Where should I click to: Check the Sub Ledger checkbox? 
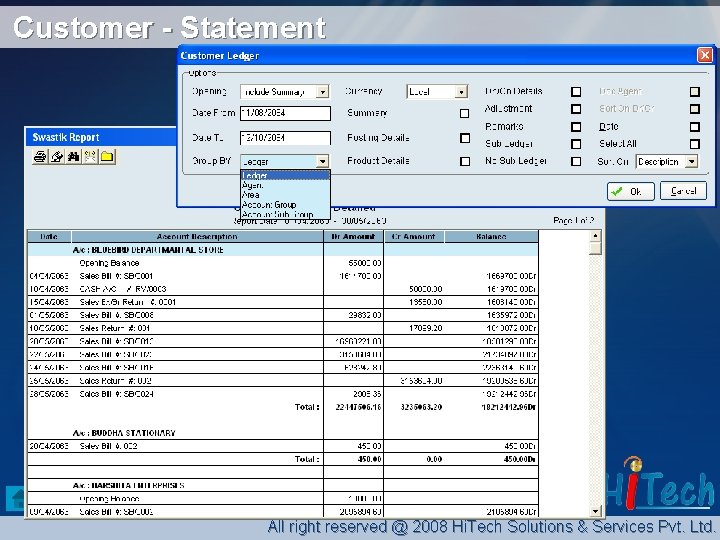point(576,144)
